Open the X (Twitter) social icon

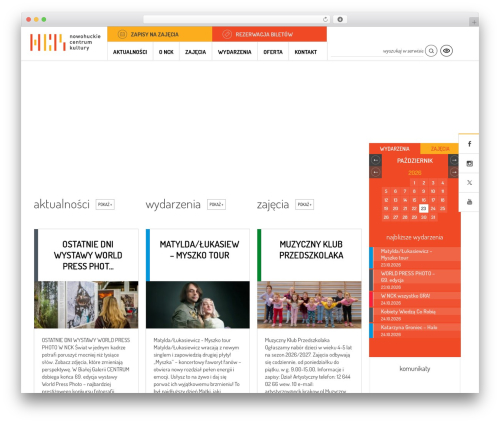coord(469,183)
